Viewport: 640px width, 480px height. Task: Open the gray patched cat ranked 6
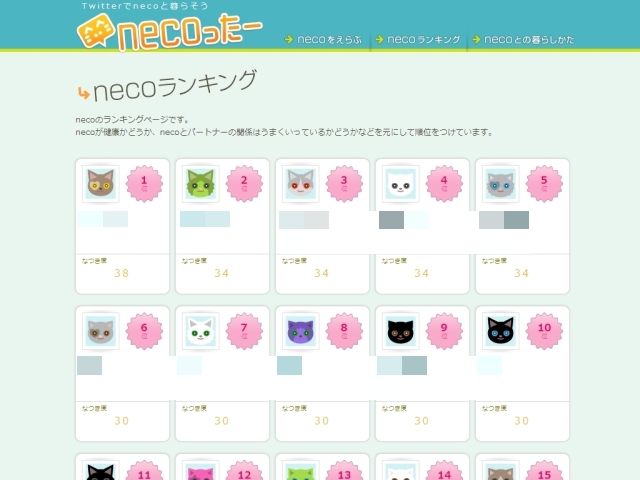(101, 331)
